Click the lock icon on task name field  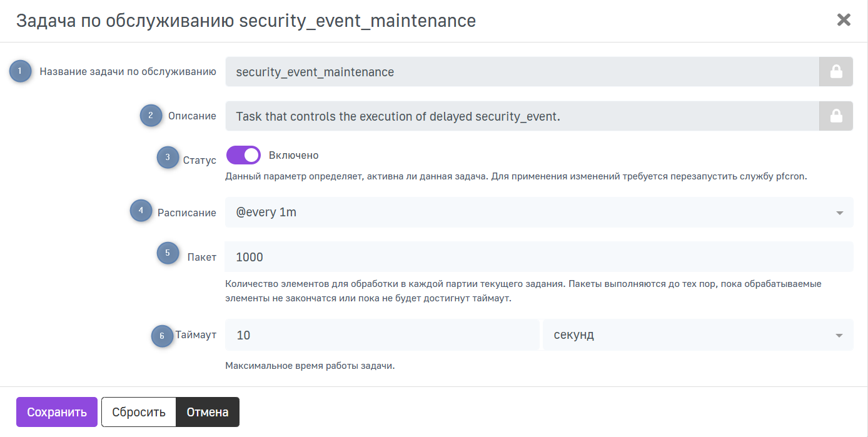coord(835,72)
